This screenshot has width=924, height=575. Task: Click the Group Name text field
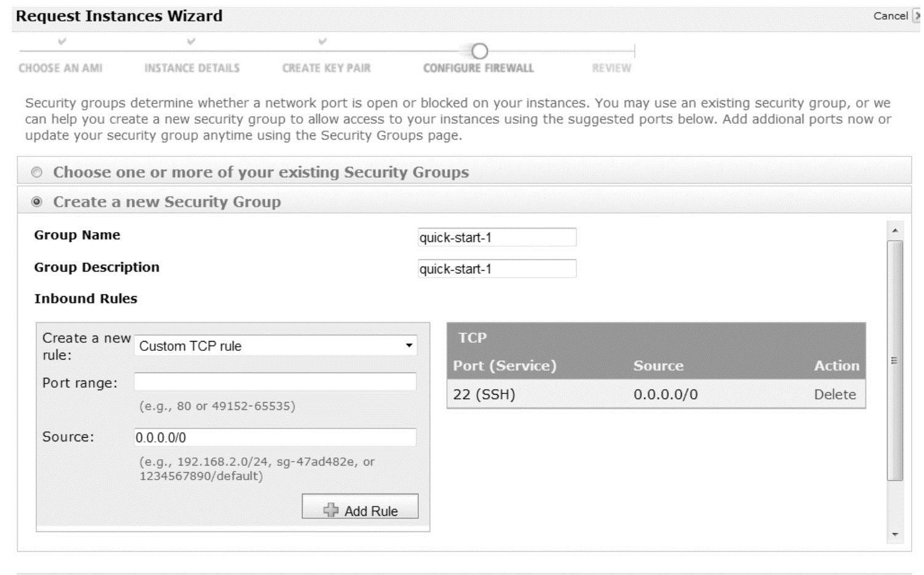pos(496,238)
